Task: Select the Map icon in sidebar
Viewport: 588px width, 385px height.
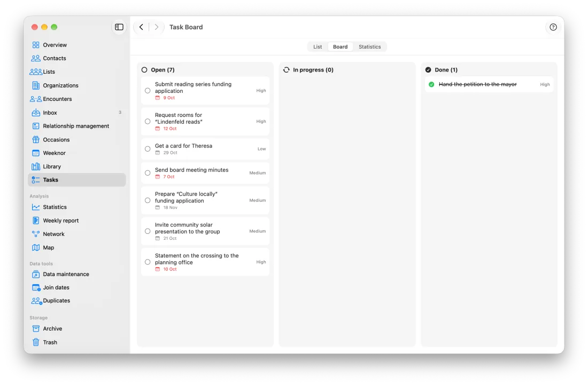Action: pyautogui.click(x=36, y=248)
